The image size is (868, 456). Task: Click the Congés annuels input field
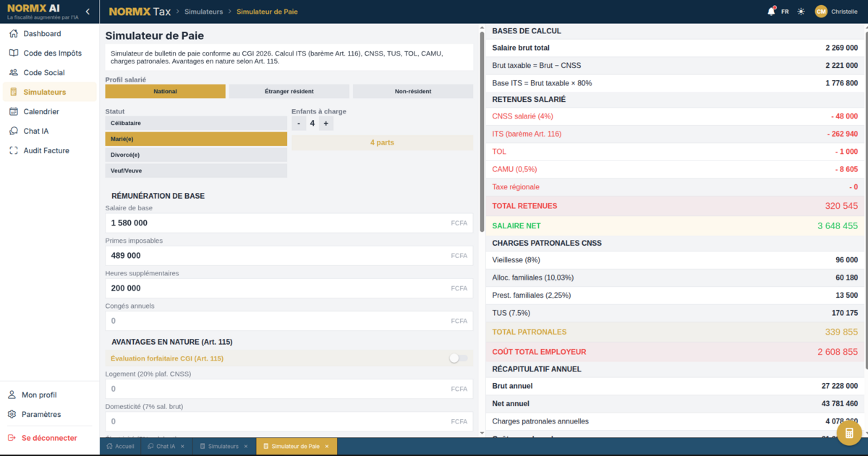click(x=289, y=321)
